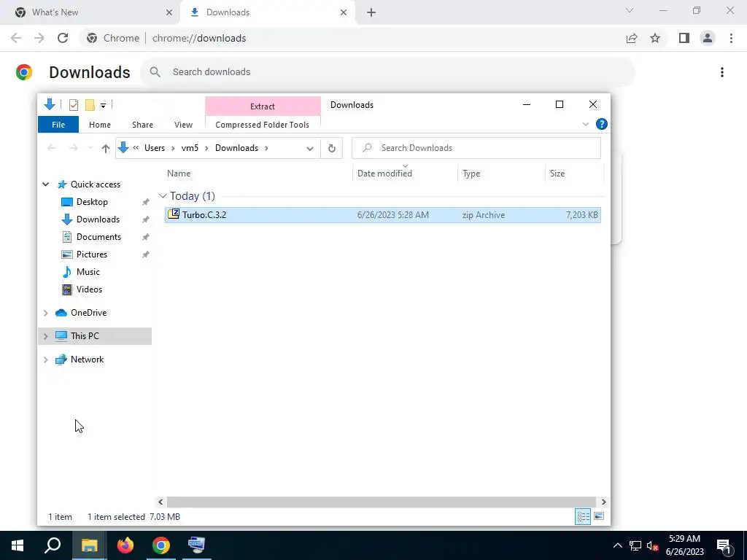Open the address bar history dropdown
The width and height of the screenshot is (747, 560).
[309, 149]
